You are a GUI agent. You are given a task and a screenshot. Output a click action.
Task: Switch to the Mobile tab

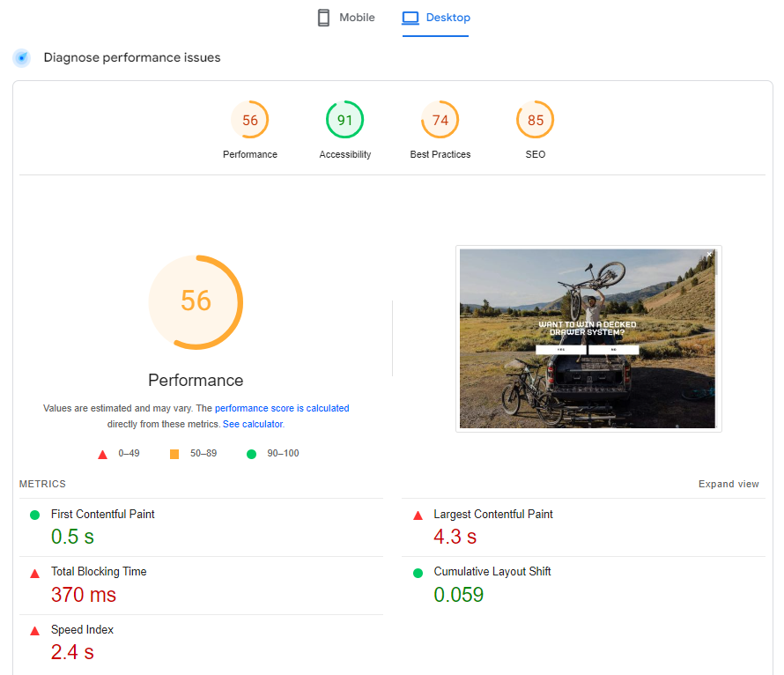coord(346,18)
